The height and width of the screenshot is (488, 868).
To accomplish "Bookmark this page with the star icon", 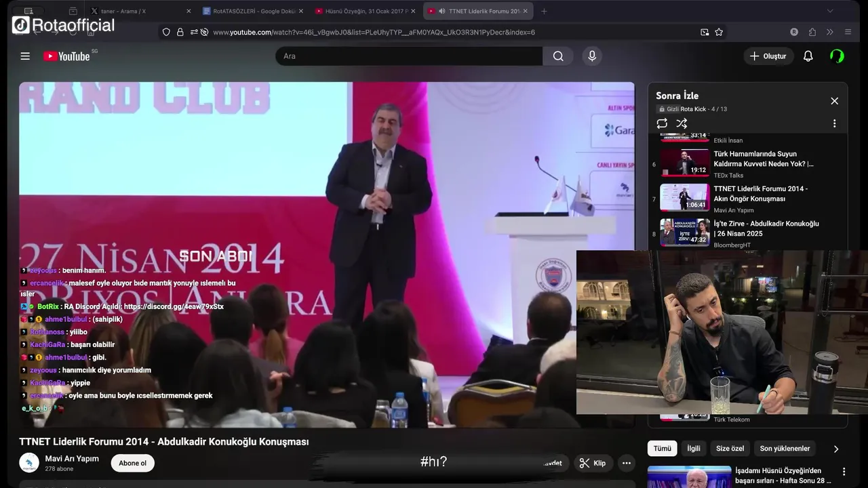I will click(x=719, y=32).
